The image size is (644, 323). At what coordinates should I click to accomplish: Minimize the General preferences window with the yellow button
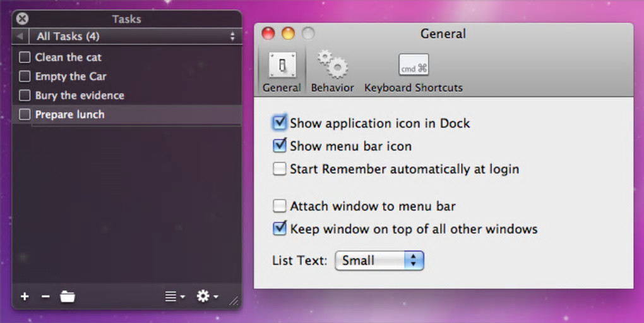click(x=288, y=34)
